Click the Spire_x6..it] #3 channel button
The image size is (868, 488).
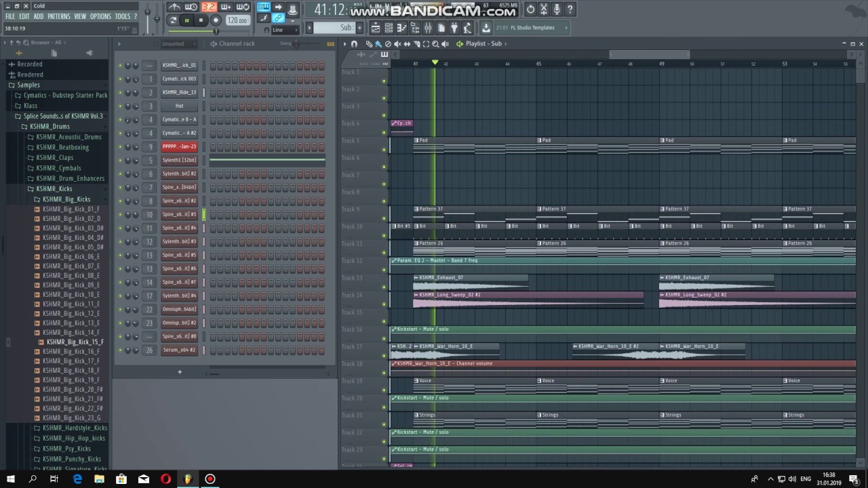pyautogui.click(x=179, y=215)
